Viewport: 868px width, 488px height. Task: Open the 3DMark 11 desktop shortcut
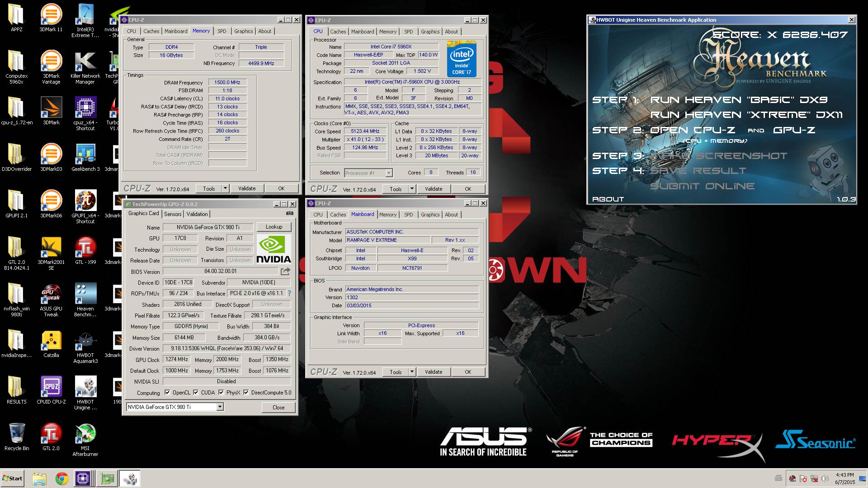click(51, 17)
